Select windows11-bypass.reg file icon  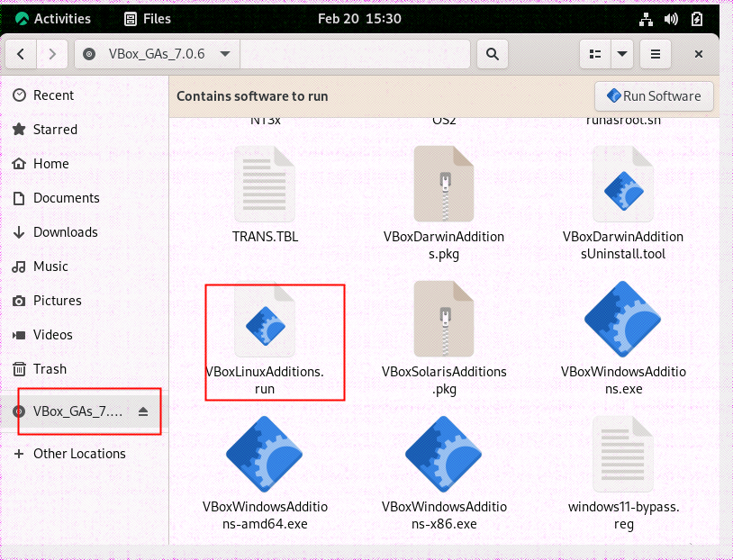point(622,454)
